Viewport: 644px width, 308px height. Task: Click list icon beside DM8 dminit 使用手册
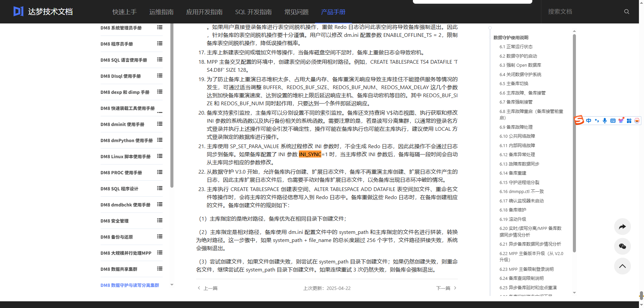pyautogui.click(x=160, y=124)
